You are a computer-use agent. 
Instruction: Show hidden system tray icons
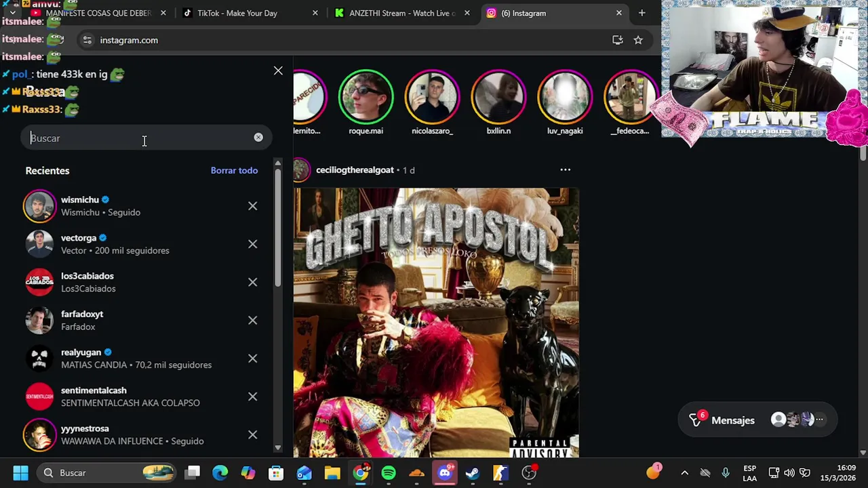(x=684, y=473)
